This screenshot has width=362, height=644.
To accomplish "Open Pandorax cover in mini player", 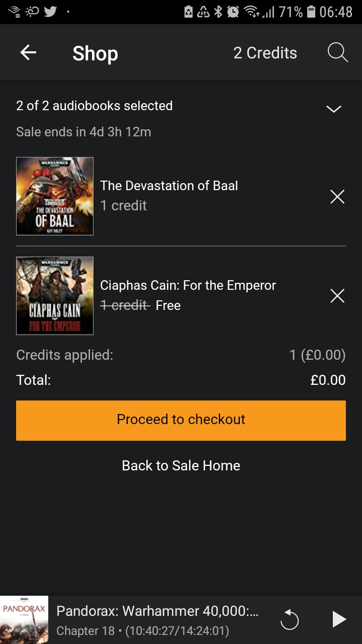I will (24, 620).
